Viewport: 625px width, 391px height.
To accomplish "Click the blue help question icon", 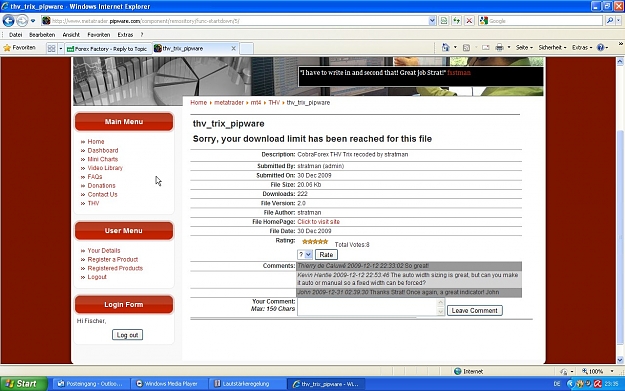I will click(x=600, y=47).
